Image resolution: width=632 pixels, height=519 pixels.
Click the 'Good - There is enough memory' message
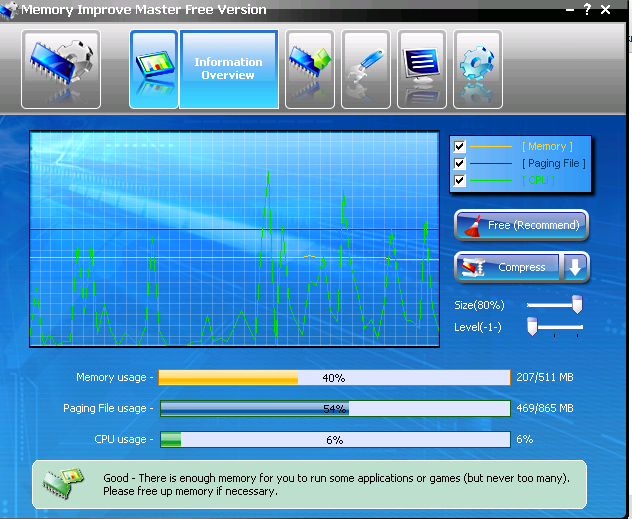pyautogui.click(x=336, y=484)
